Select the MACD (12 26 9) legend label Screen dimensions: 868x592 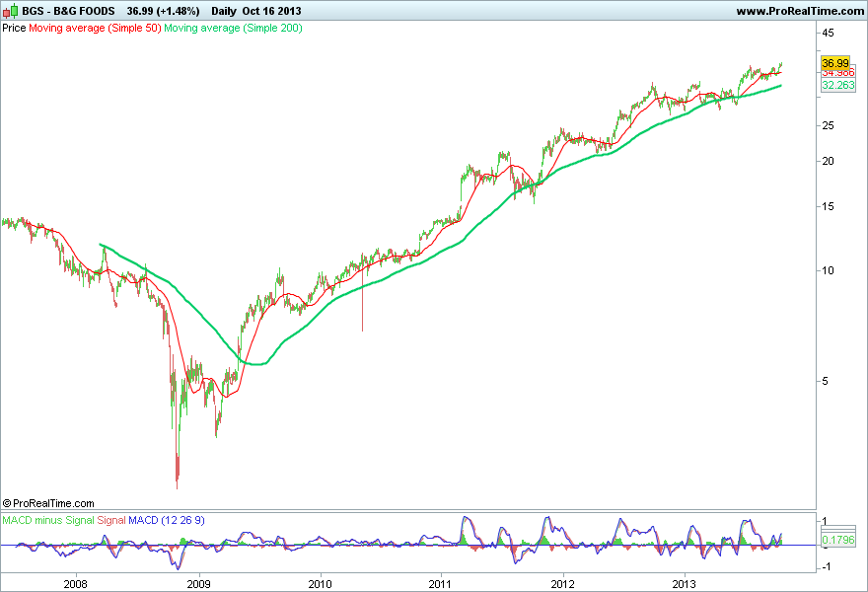[167, 520]
